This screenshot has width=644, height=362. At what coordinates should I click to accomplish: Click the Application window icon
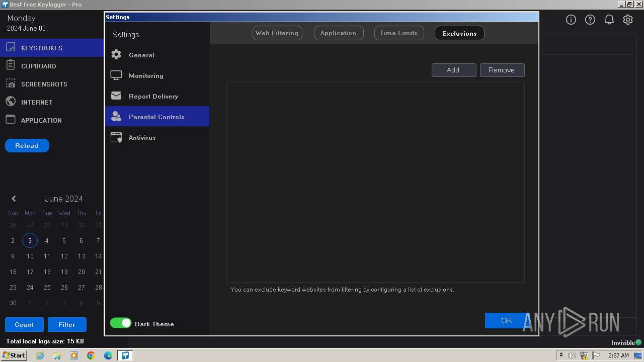(x=11, y=120)
